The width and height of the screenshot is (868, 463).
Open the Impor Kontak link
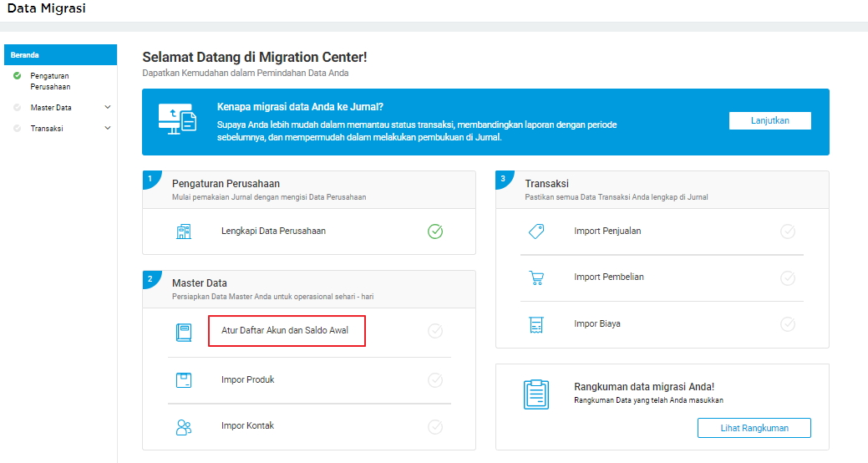coord(247,425)
